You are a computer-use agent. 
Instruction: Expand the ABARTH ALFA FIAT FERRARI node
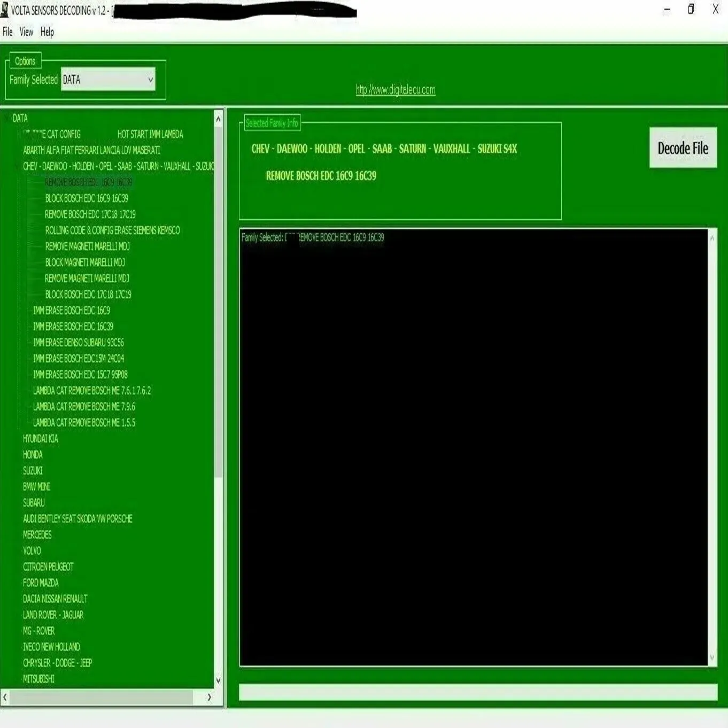[91, 150]
